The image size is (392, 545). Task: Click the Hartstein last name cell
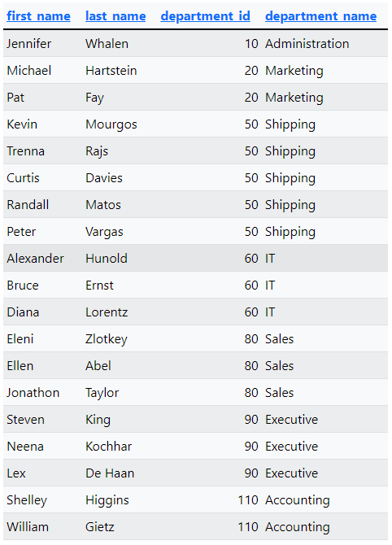[x=111, y=71]
